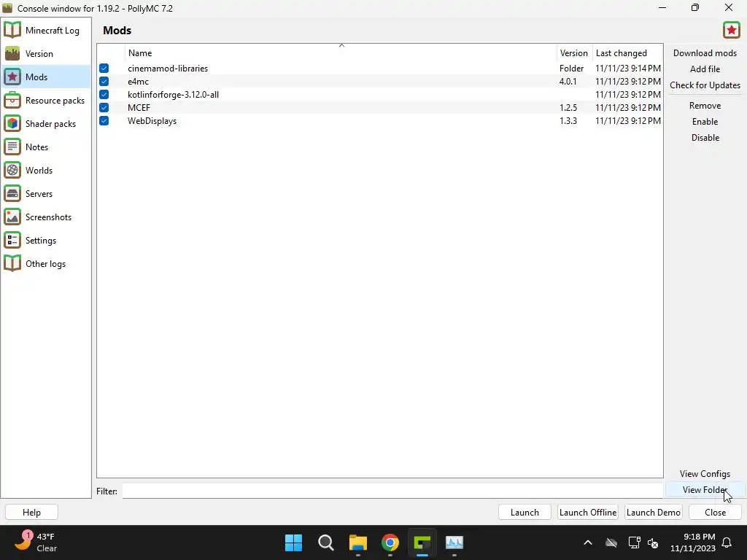Switch to the Version page

click(x=46, y=53)
